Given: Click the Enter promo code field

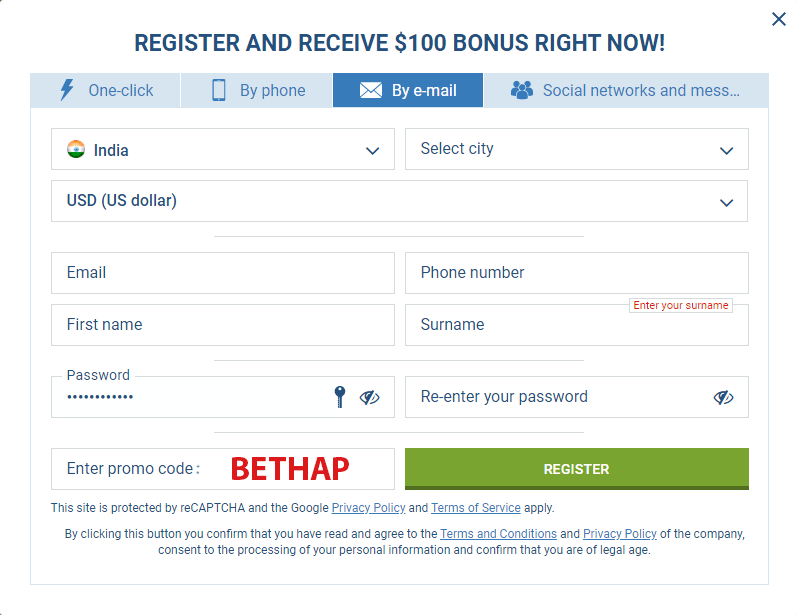Looking at the screenshot, I should coord(223,469).
